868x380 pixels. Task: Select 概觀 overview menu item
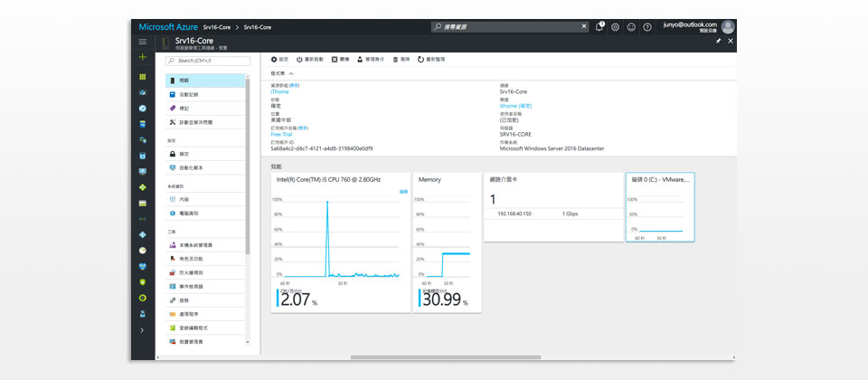pos(205,81)
